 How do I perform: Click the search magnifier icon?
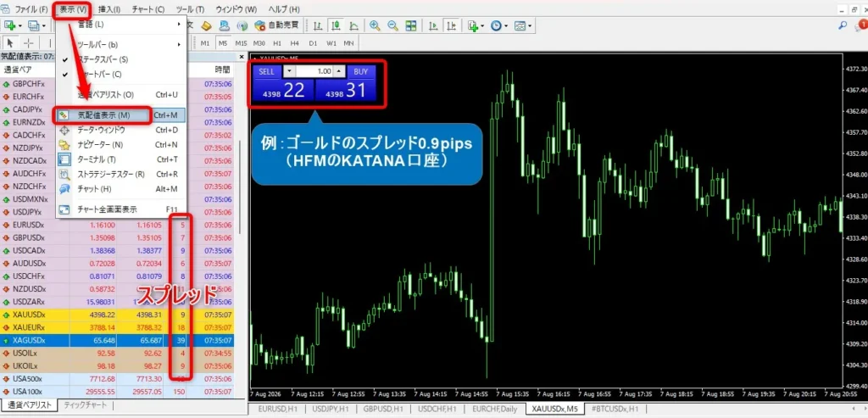tap(843, 25)
